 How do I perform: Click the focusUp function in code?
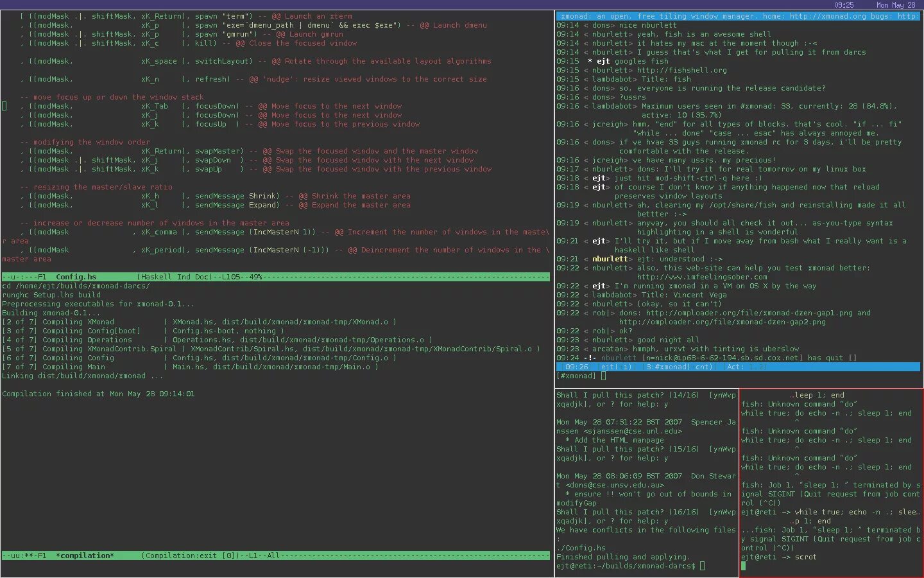tap(210, 124)
